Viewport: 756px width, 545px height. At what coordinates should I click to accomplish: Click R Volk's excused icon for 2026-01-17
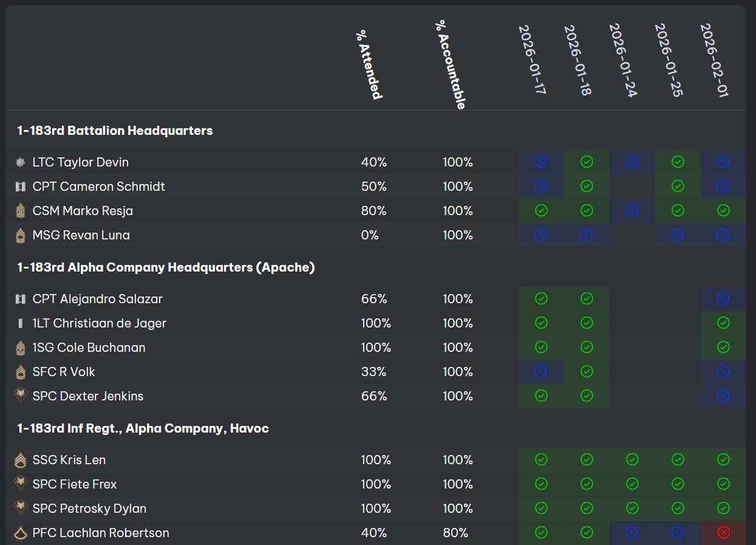pyautogui.click(x=540, y=371)
